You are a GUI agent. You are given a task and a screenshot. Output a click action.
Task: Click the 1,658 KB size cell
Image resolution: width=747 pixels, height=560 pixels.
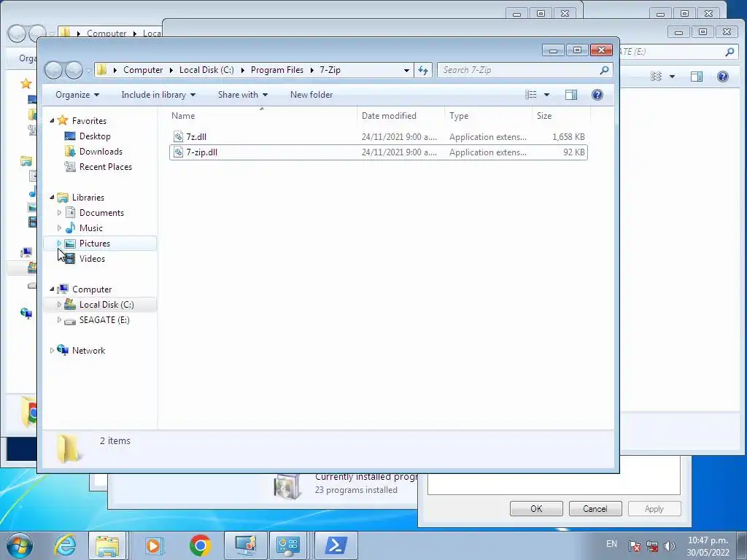[x=568, y=136]
